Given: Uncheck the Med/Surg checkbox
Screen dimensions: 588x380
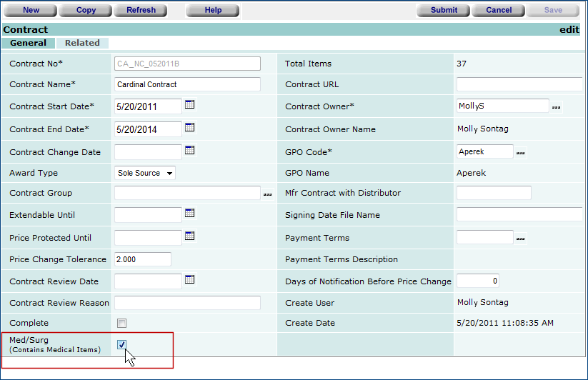Looking at the screenshot, I should click(121, 345).
